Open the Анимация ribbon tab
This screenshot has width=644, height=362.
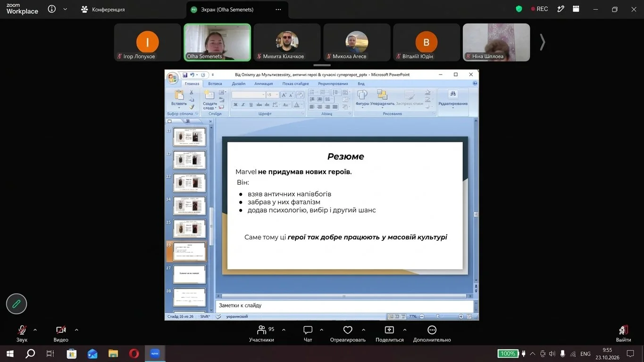(264, 83)
